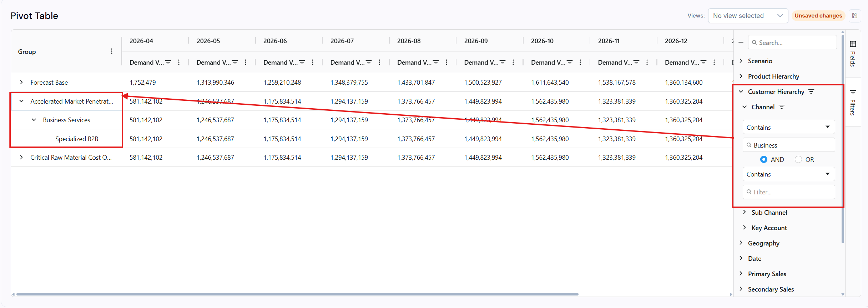Open three-dot menu on 2026-09 Demand column
Viewport: 868px width, 308px height.
pyautogui.click(x=513, y=62)
